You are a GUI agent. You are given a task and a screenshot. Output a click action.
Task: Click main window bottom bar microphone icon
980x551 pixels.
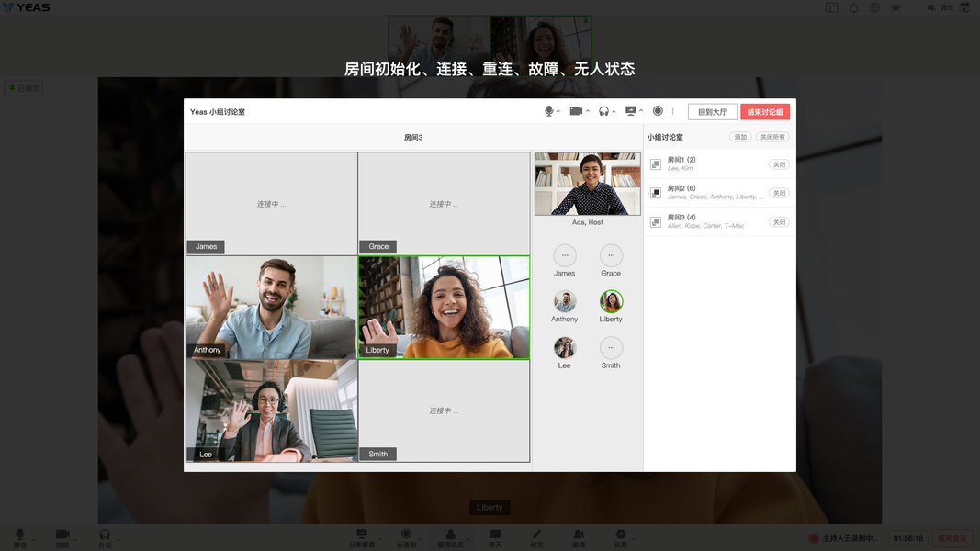20,534
